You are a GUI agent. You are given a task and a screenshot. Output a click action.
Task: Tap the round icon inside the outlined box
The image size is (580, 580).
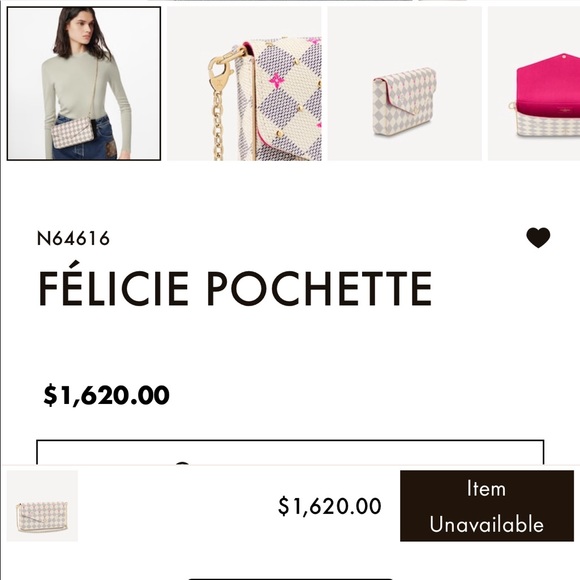click(182, 463)
